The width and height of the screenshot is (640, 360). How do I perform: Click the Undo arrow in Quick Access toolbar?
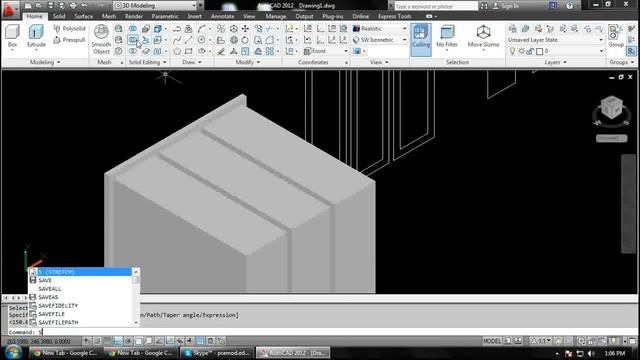pos(84,6)
